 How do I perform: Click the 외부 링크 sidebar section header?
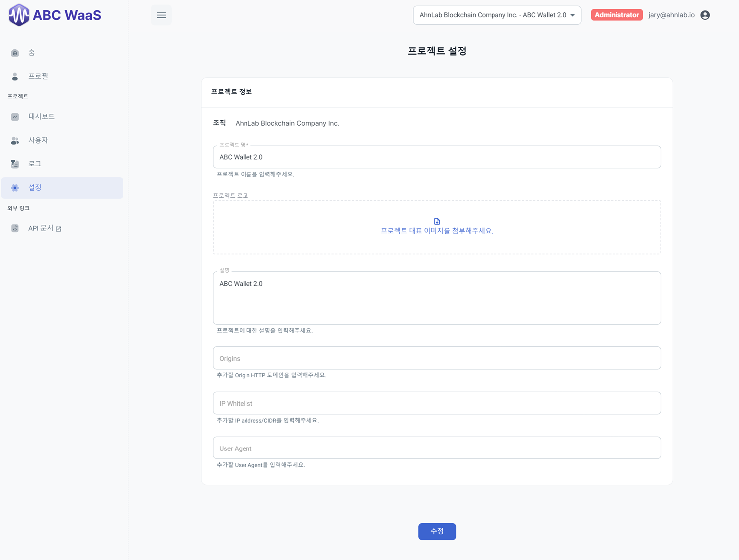click(18, 208)
